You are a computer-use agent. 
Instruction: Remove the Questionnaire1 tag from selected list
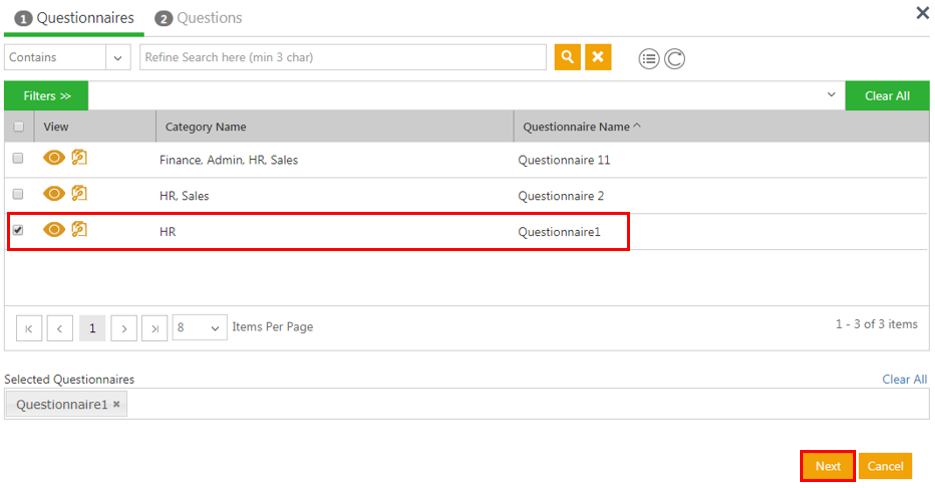[x=116, y=404]
